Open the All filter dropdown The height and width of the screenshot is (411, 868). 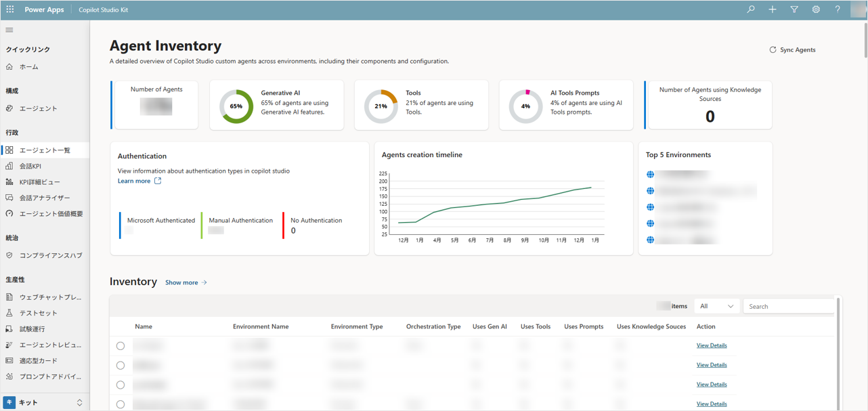coord(716,307)
